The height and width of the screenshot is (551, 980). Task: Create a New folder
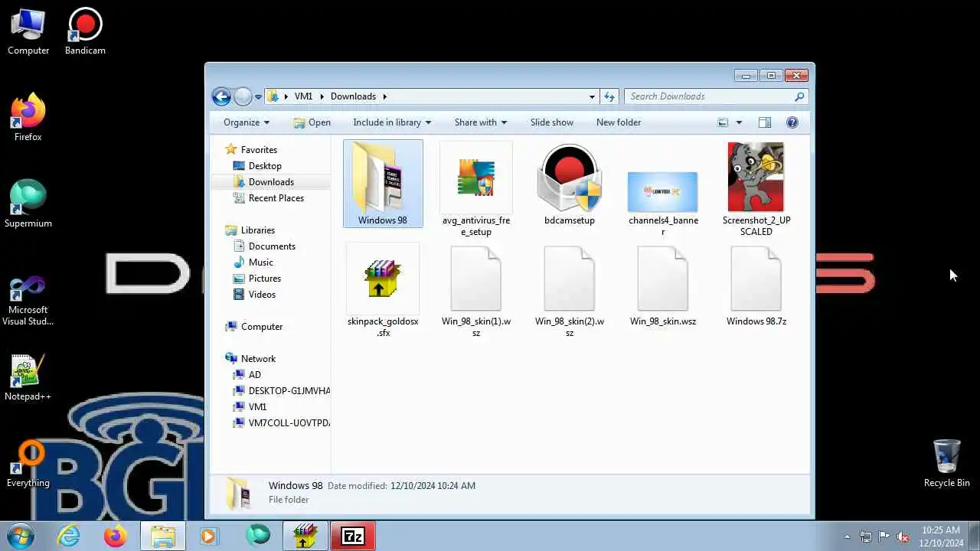point(619,122)
